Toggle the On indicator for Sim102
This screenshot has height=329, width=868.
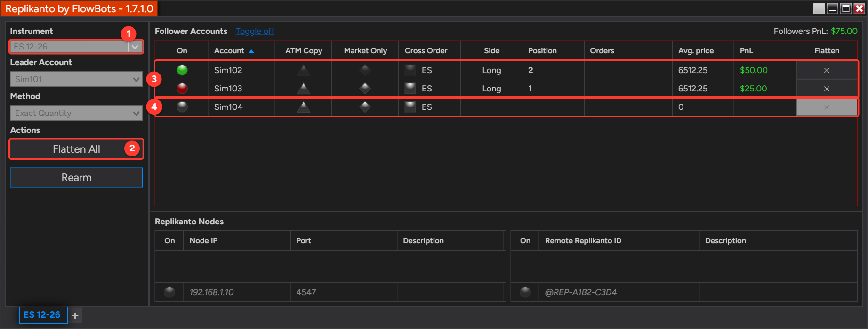pos(182,70)
